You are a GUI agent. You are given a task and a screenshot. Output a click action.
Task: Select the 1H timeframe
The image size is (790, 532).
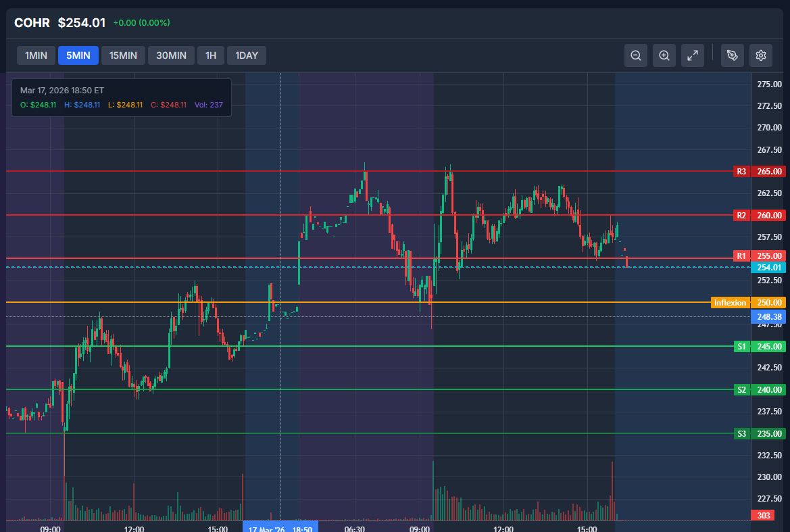point(211,55)
